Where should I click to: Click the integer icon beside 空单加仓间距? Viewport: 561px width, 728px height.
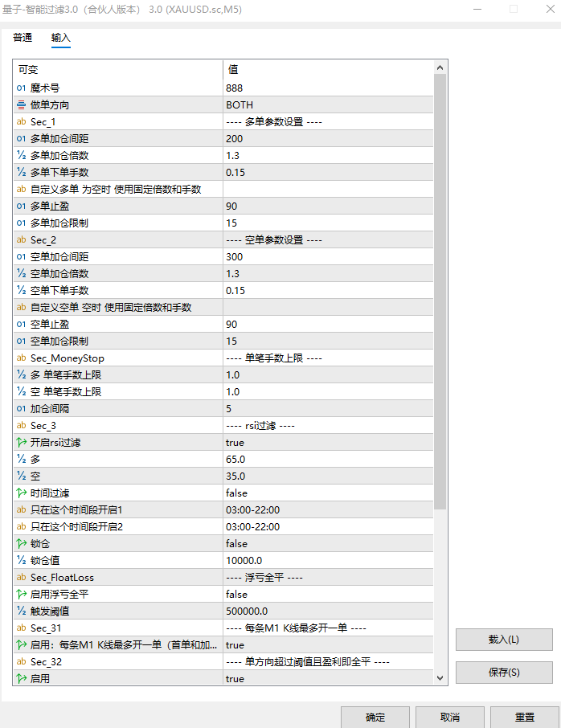coord(22,257)
